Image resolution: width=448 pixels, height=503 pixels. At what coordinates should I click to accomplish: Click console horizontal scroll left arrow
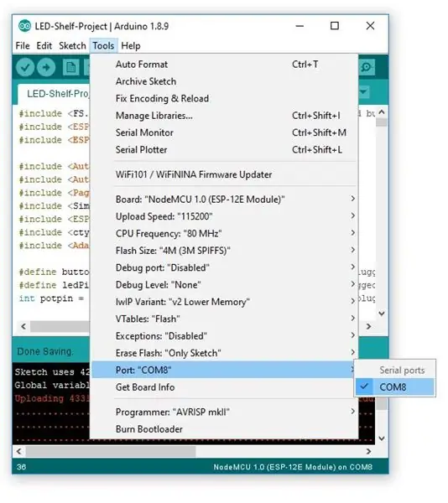click(19, 451)
